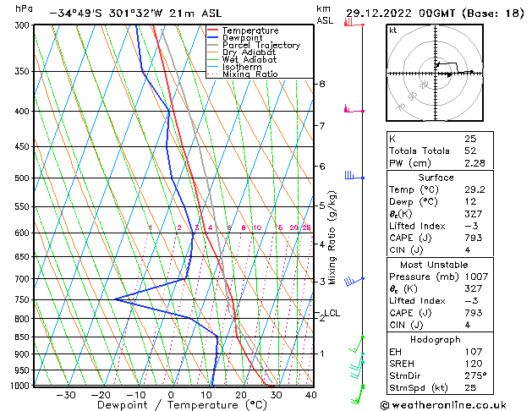Click the station coordinates title text
This screenshot has width=532, height=411.
tap(135, 14)
